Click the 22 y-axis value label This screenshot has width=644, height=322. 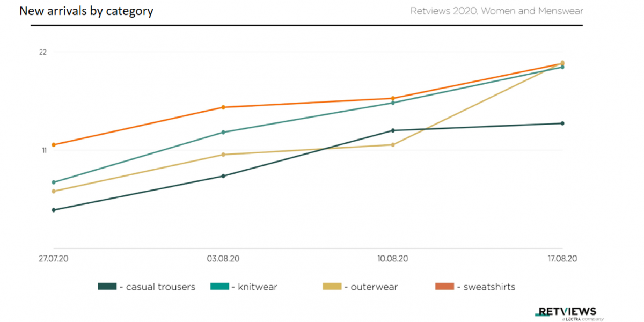click(x=42, y=52)
